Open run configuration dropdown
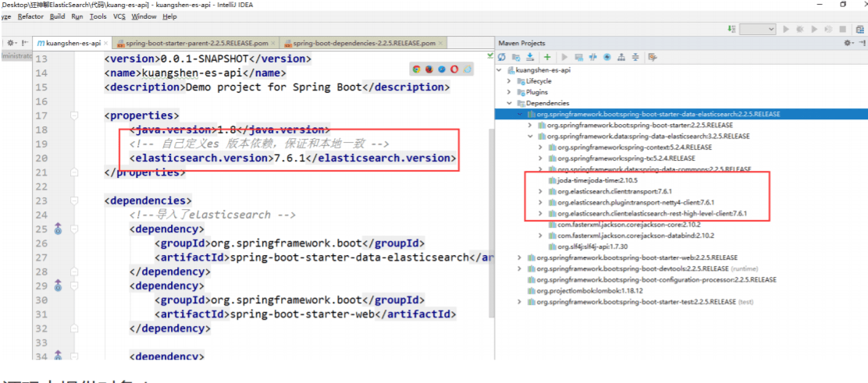Viewport: 868px width, 383px height. pyautogui.click(x=758, y=29)
